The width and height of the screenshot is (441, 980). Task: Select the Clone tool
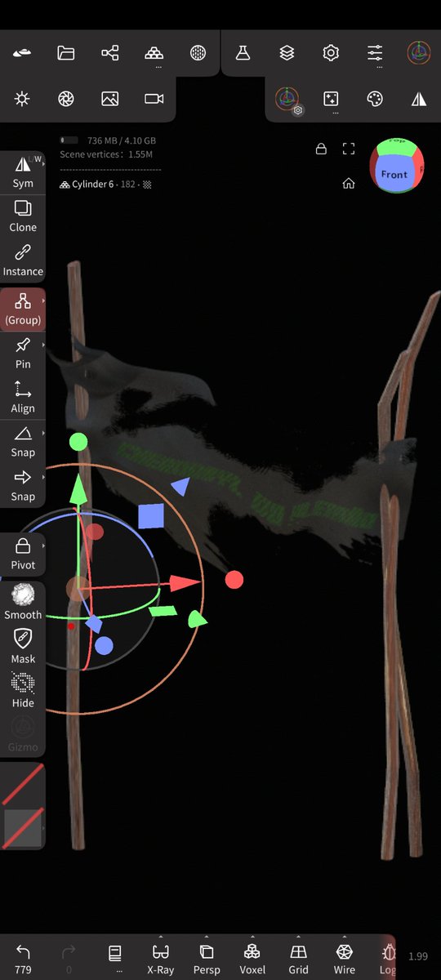coord(23,216)
